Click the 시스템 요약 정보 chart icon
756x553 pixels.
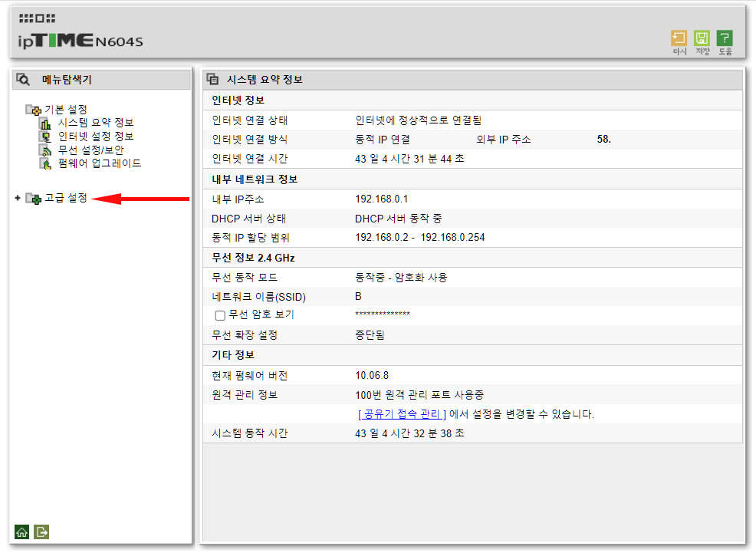45,123
